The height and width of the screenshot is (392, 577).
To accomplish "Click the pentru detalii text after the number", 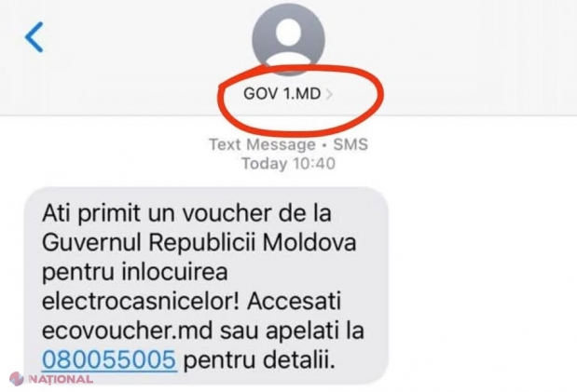I will tap(259, 360).
